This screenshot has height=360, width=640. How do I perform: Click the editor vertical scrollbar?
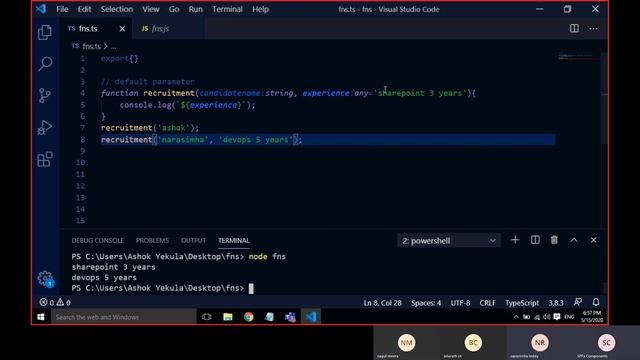point(604,98)
